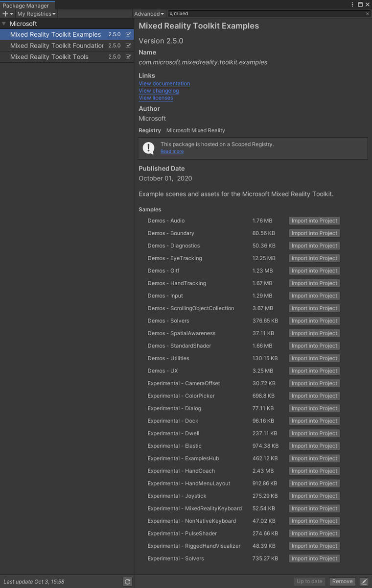Click the package name com.microsoft.mixedreality.toolkit.examples
This screenshot has height=588, width=372.
coord(203,62)
